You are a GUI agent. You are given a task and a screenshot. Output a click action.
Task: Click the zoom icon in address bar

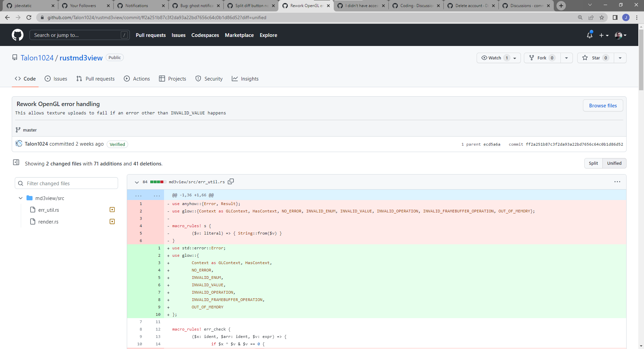580,17
